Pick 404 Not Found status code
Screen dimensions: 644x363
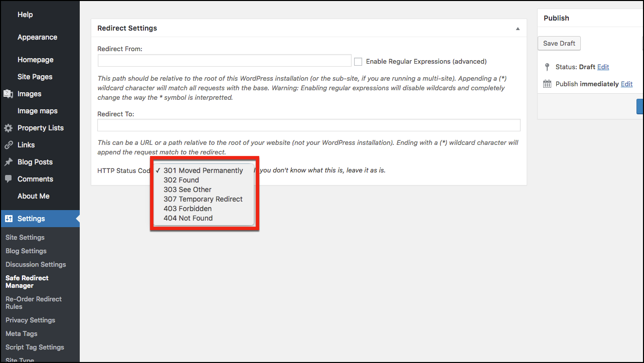188,218
